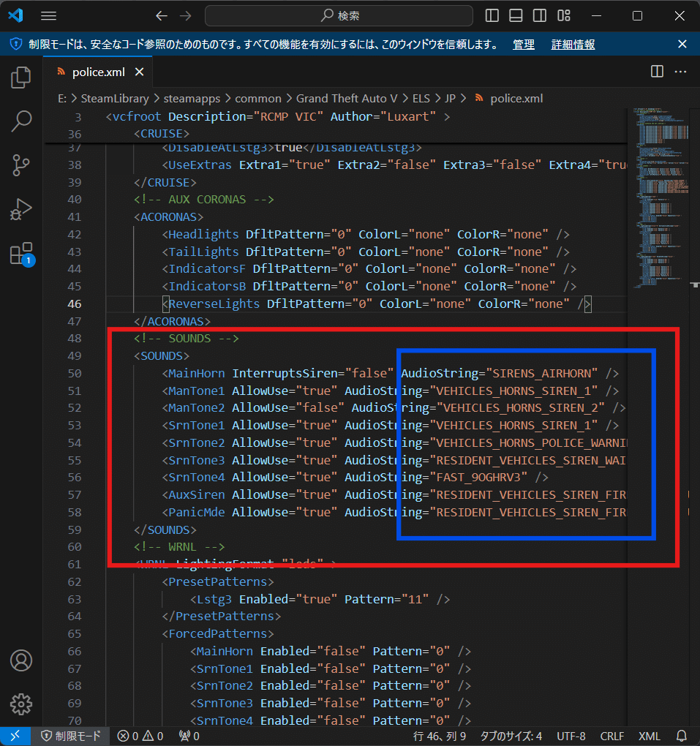
Task: Click Grand Theft Auto V breadcrumb
Action: coord(347,99)
